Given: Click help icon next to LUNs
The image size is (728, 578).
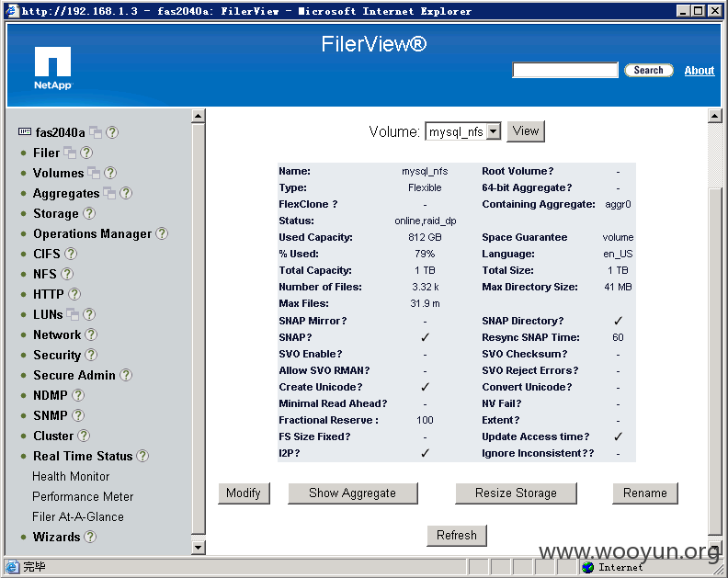Looking at the screenshot, I should (89, 314).
